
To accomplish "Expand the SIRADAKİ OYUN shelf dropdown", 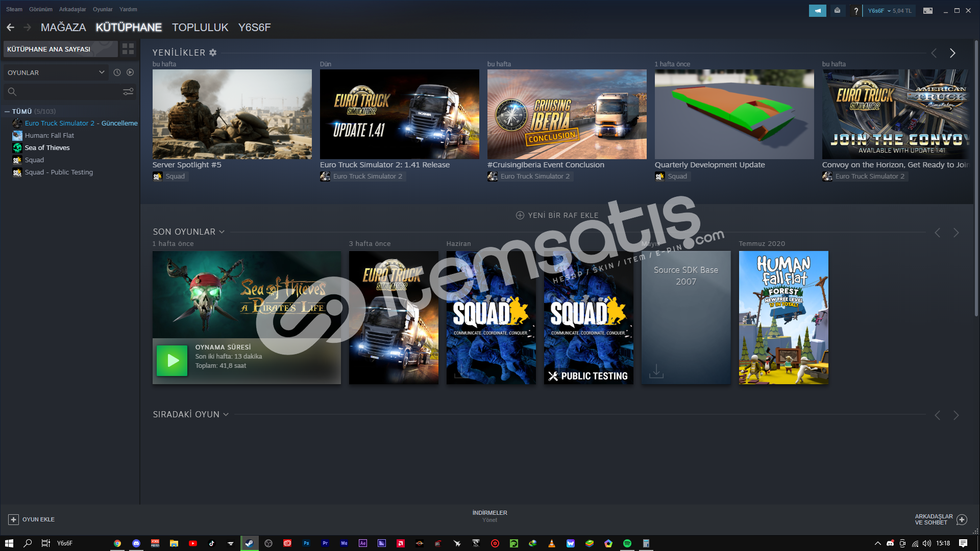I will click(x=226, y=414).
